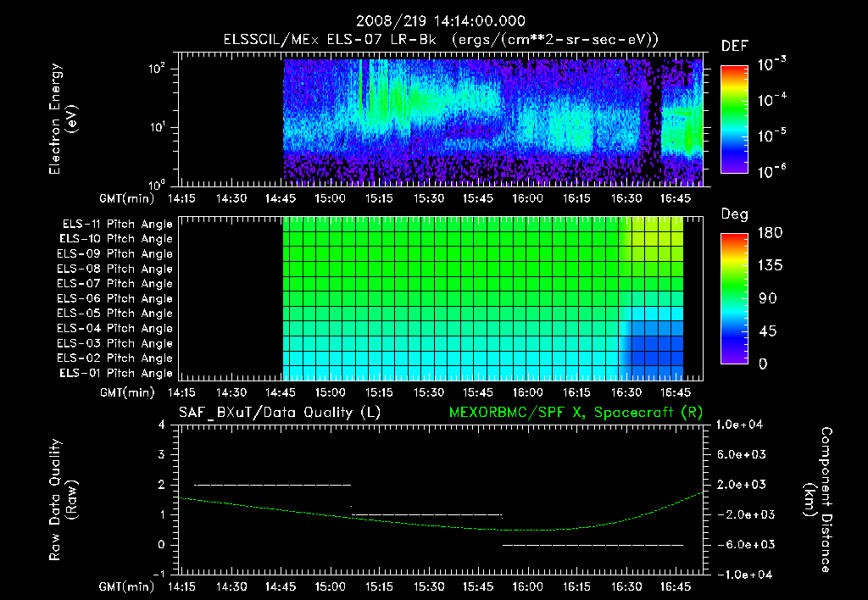Click the data quality line at level 1
868x600 pixels.
click(427, 514)
